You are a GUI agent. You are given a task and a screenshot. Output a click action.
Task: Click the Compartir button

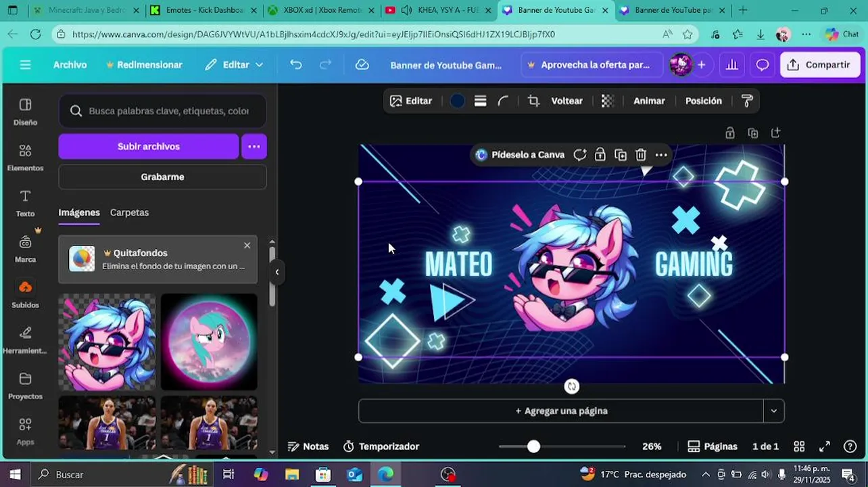[819, 65]
